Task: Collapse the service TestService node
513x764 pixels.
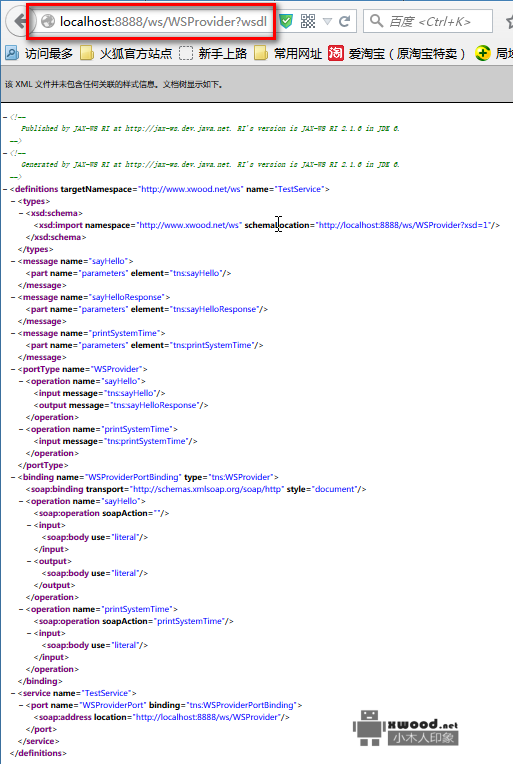Action: [x=13, y=693]
